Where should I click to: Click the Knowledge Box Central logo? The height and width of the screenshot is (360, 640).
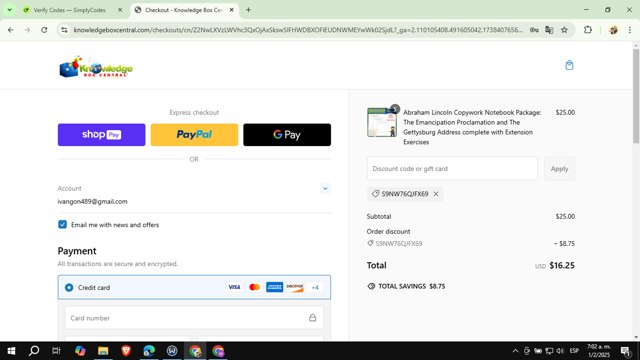pos(96,67)
